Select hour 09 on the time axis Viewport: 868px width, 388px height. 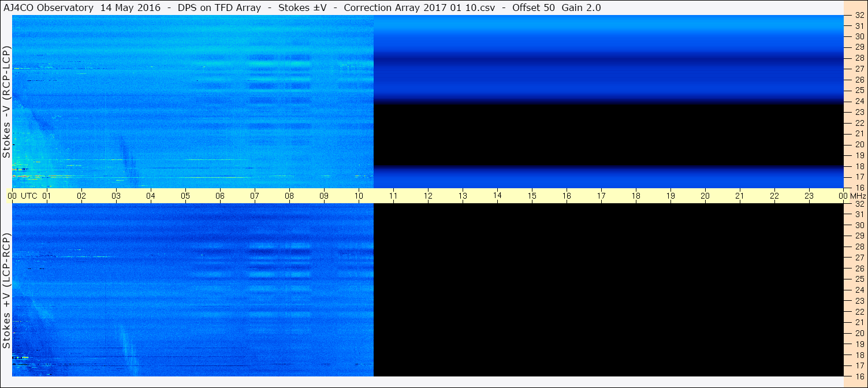(324, 196)
